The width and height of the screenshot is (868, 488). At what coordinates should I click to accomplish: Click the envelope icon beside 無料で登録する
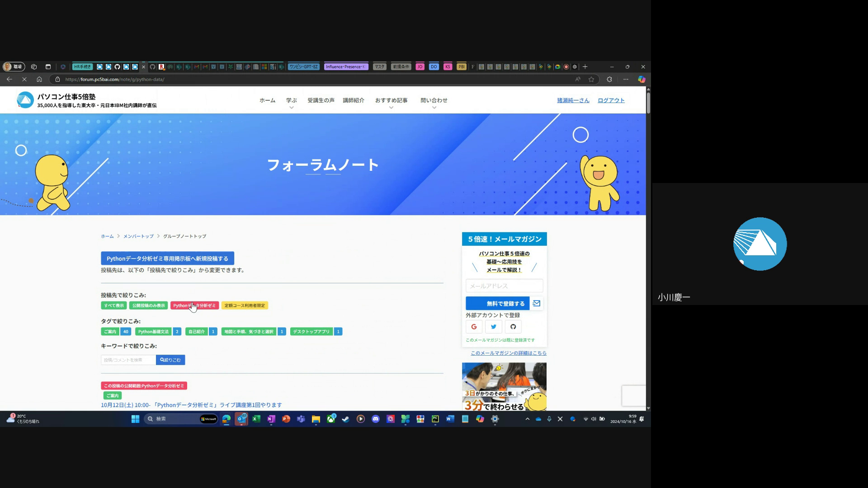[536, 304]
